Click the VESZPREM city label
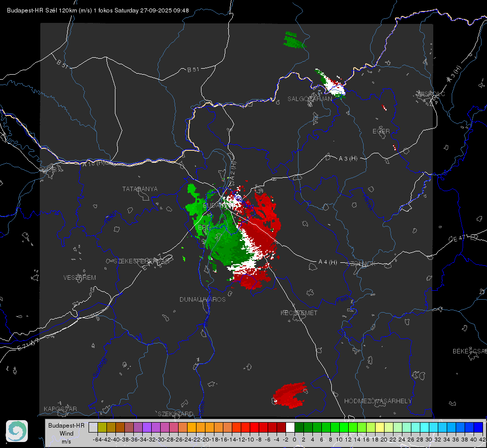 80,277
